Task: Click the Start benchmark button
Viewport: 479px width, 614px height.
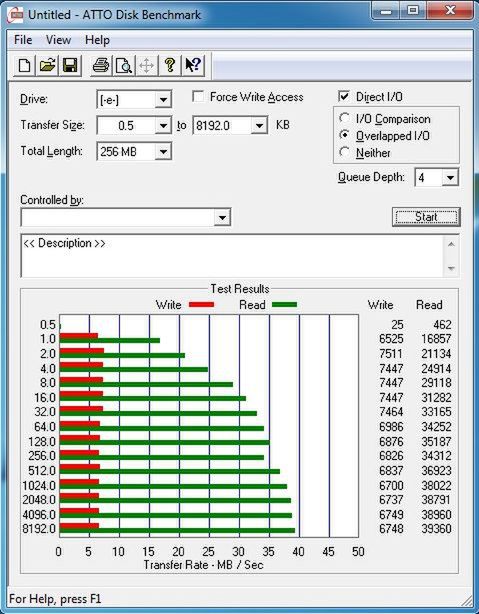Action: click(426, 217)
